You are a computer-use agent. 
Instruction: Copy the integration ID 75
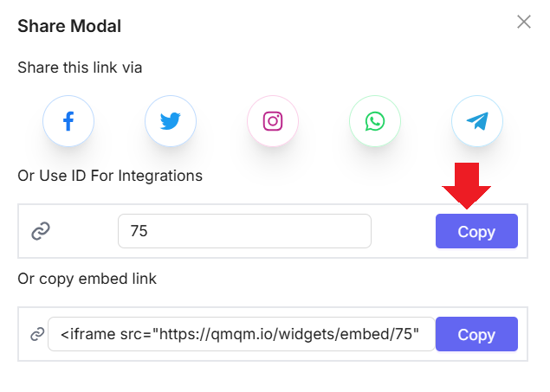(x=476, y=231)
